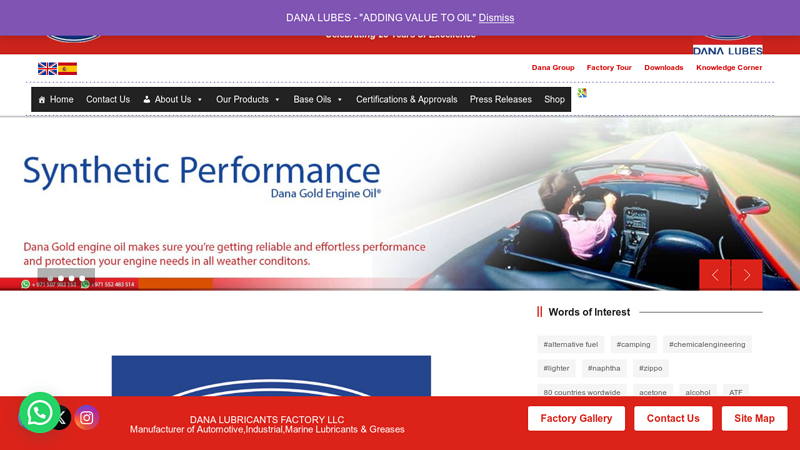Switch site language to Spanish flag
The width and height of the screenshot is (800, 450).
point(67,69)
